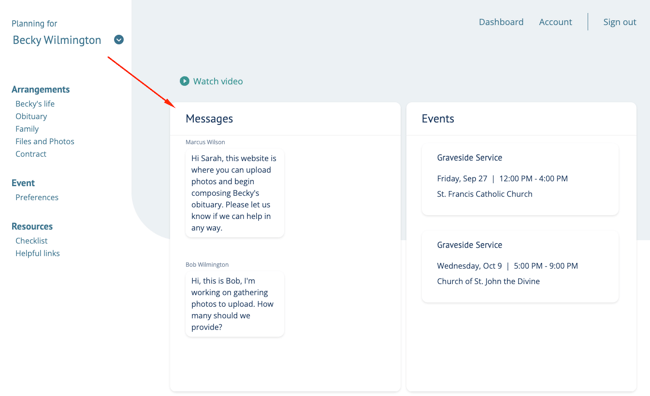
Task: Click the Bob Wilmington sender name
Action: click(207, 265)
